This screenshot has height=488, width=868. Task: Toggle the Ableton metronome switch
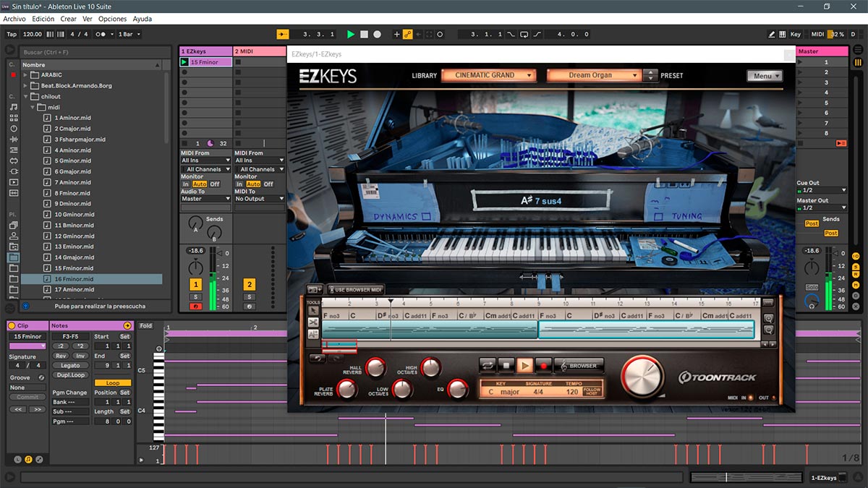[105, 34]
